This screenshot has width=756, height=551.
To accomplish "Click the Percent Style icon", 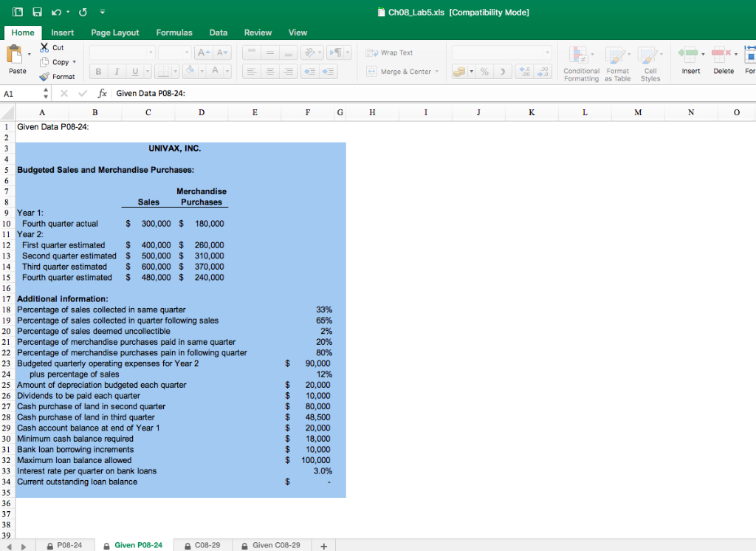I will coord(484,72).
